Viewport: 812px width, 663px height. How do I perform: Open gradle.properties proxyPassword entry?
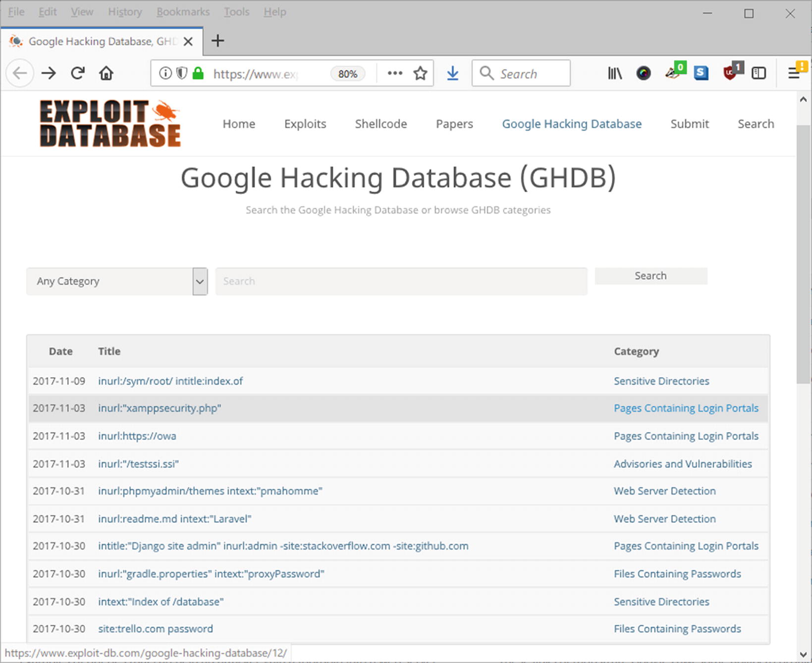pyautogui.click(x=211, y=574)
